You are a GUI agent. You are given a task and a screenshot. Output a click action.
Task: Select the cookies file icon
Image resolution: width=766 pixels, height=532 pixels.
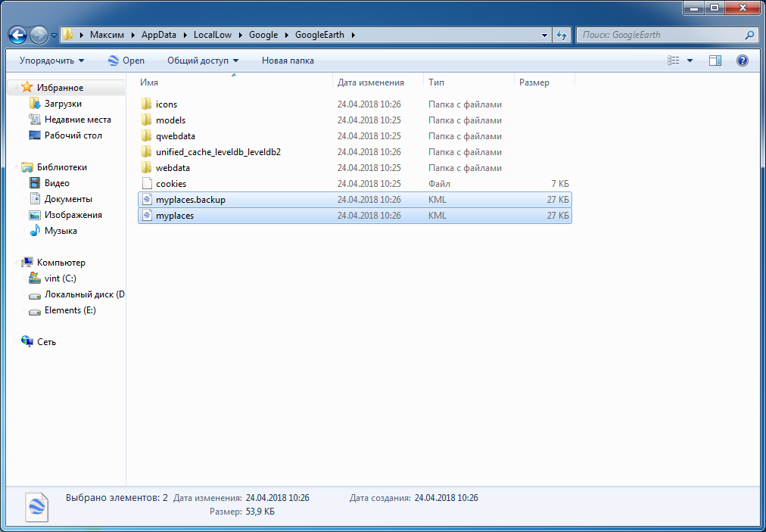click(147, 184)
